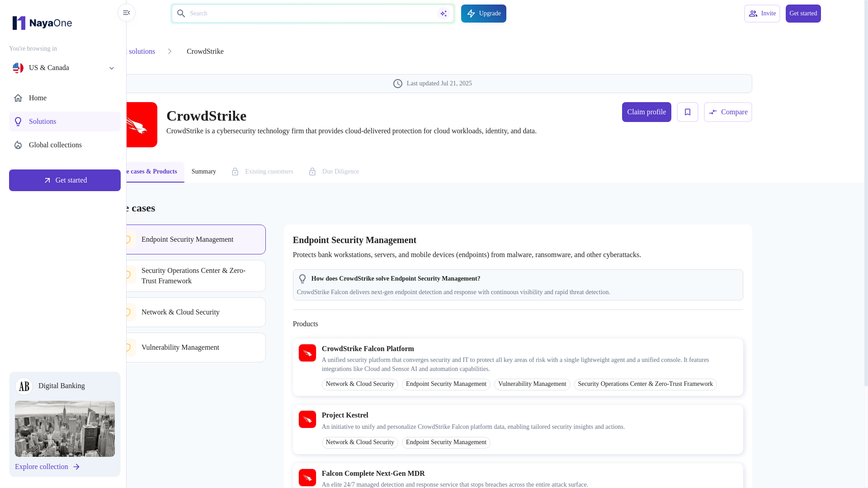Click the AI sparkle search icon
Screen dimensions: 868x488
(x=443, y=14)
